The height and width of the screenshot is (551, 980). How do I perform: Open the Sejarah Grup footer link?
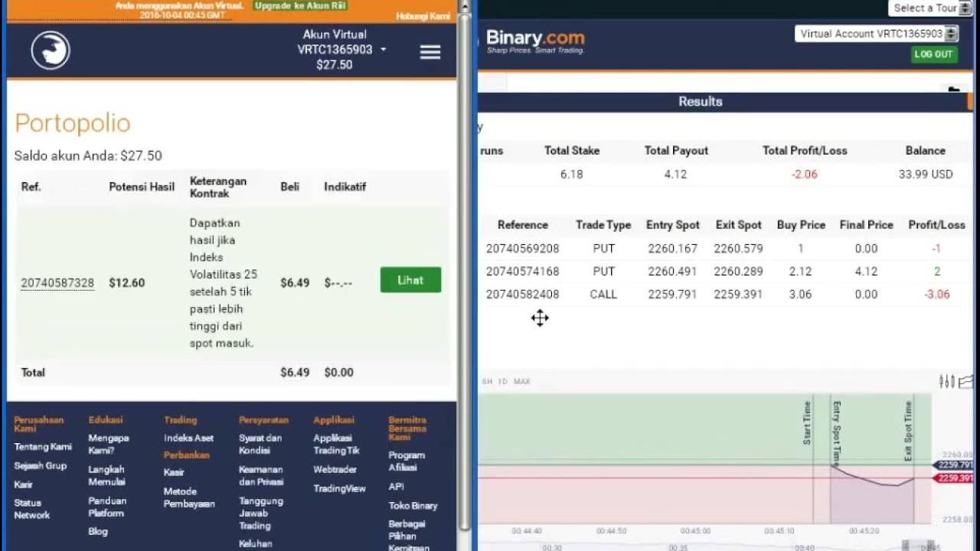pos(41,465)
